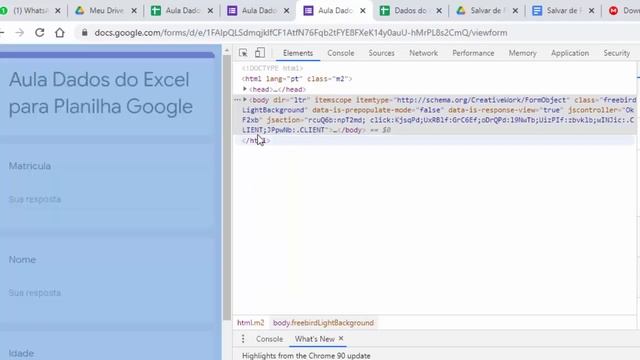Click the form title Aula Dados do Excel
This screenshot has height=360, width=640.
(101, 93)
